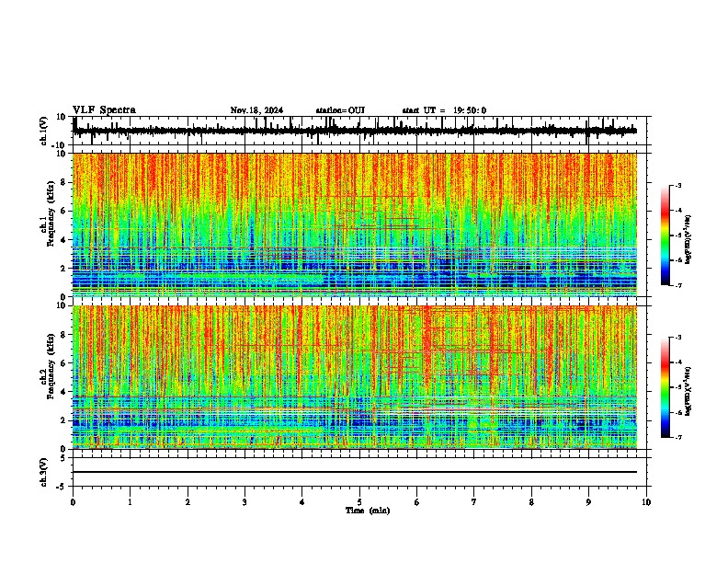Click the "VLF Spectra" title text
Image resolution: width=728 pixels, height=563 pixels.
point(104,110)
